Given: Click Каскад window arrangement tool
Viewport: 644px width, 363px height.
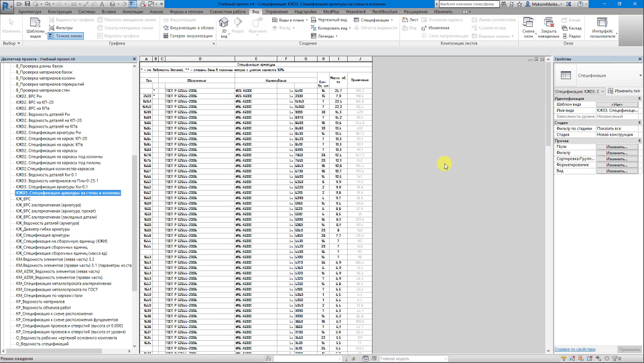Looking at the screenshot, I should click(572, 28).
